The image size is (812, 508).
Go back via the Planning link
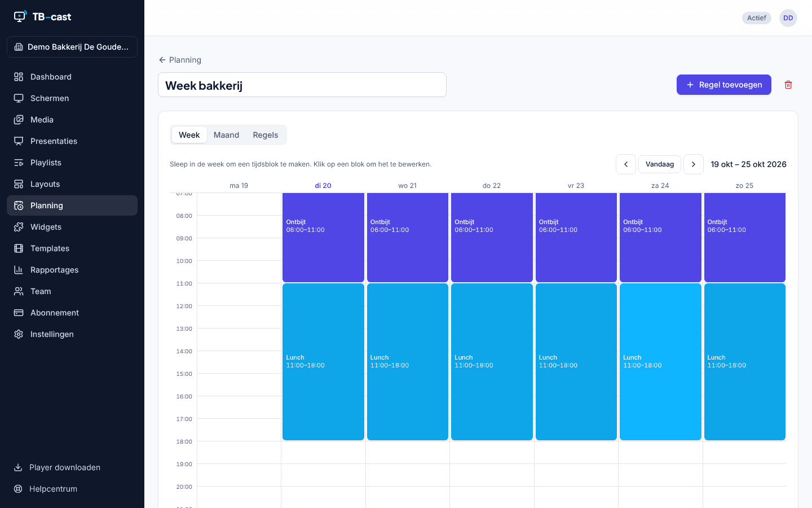(x=180, y=60)
